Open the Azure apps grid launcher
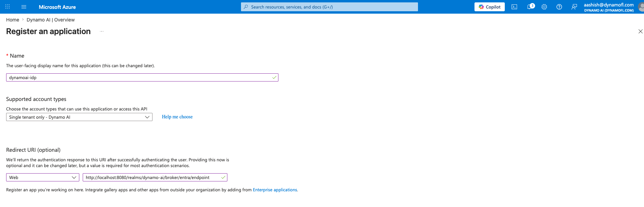Viewport: 644px width, 207px height. 7,7
